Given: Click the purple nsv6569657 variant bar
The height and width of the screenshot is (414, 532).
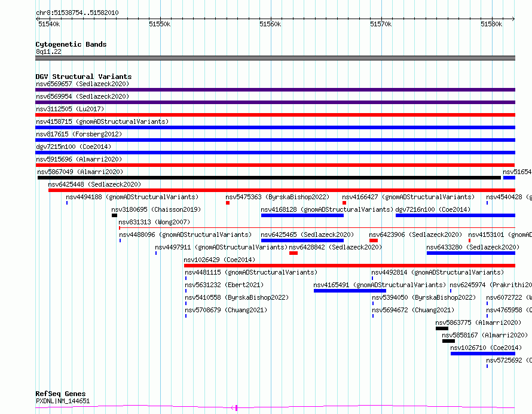Looking at the screenshot, I should 275,90.
